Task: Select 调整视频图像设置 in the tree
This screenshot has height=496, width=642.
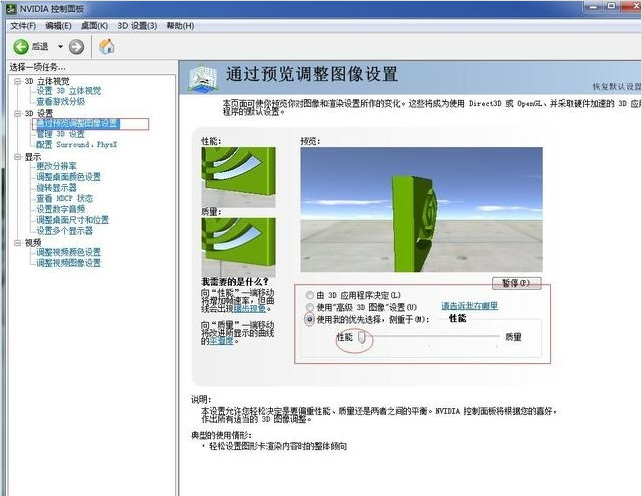Action: tap(68, 263)
